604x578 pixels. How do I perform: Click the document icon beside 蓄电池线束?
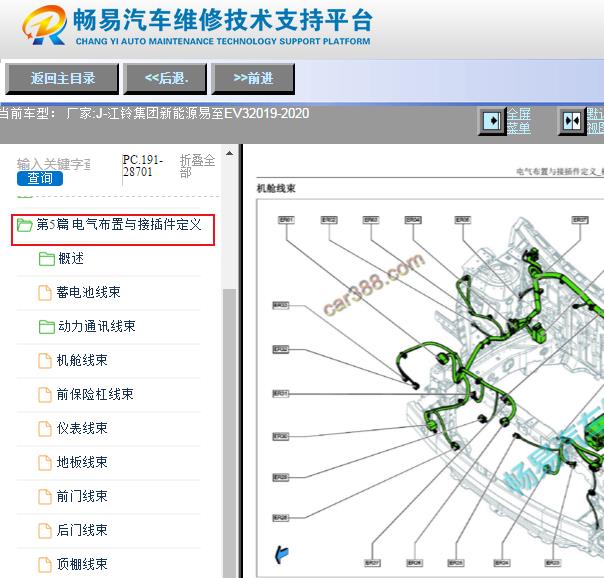tap(45, 293)
